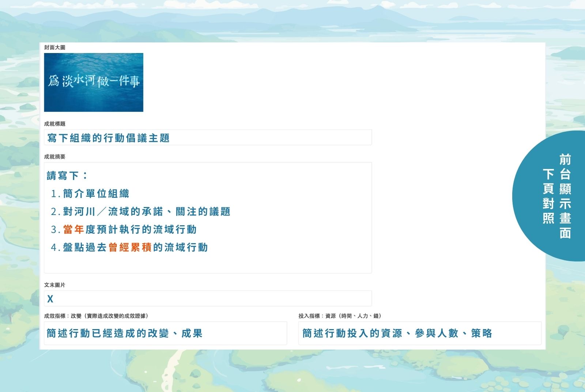The width and height of the screenshot is (585, 392).
Task: Click the text 1.簡介單位組織
Action: coord(90,193)
